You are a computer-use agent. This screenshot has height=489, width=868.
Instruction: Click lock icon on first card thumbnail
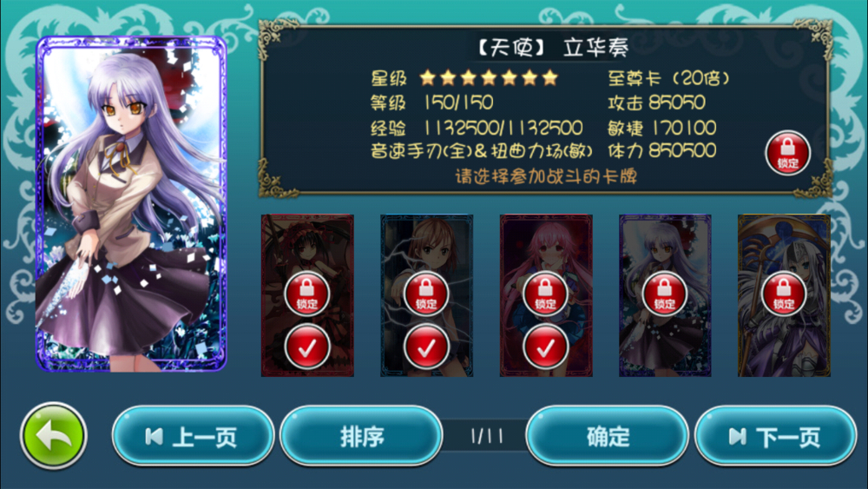(307, 294)
